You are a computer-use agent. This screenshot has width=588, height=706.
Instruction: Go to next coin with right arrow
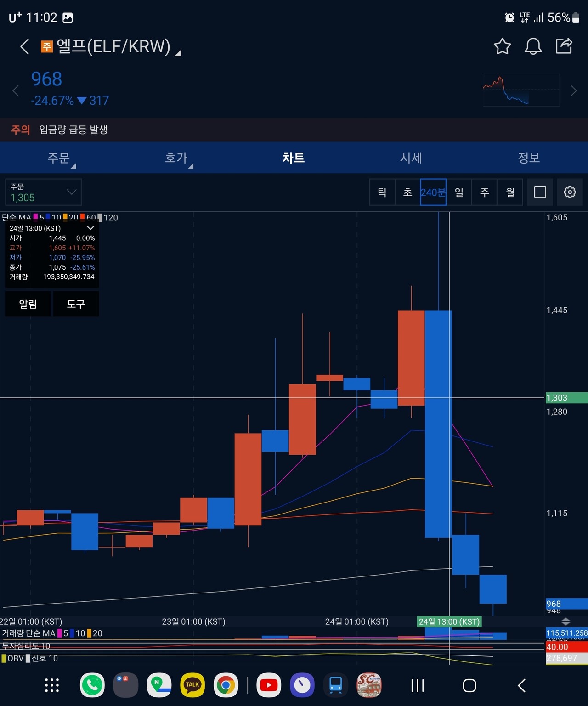[x=573, y=91]
